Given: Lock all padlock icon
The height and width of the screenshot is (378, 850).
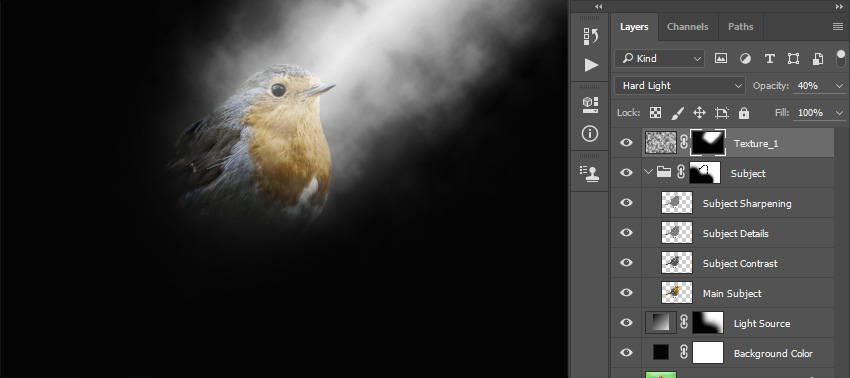Looking at the screenshot, I should [x=744, y=113].
